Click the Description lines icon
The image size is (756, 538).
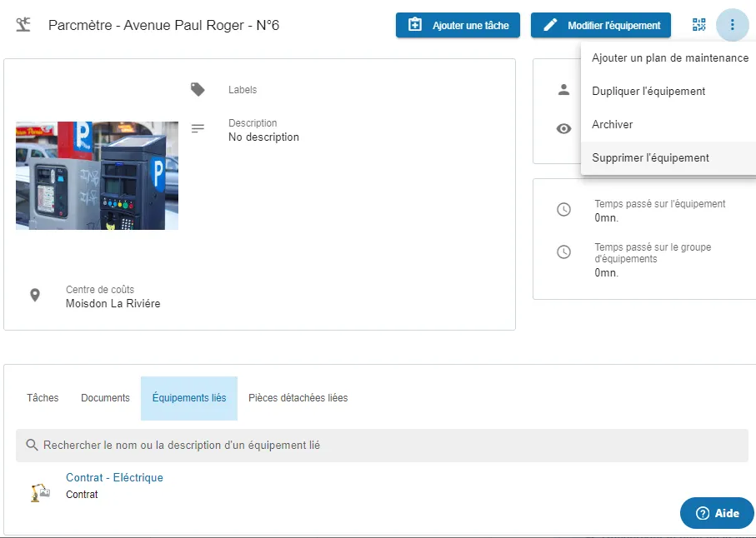point(198,128)
